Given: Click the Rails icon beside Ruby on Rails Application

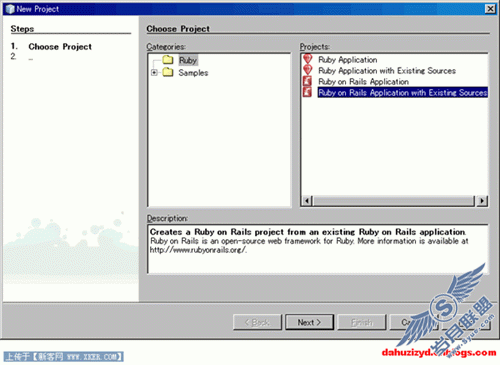Looking at the screenshot, I should 307,81.
